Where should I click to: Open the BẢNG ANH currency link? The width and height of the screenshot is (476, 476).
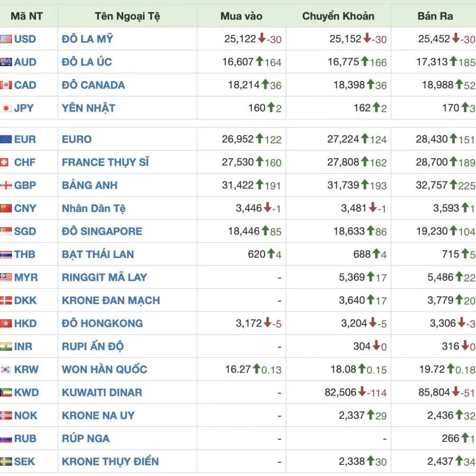(x=89, y=185)
